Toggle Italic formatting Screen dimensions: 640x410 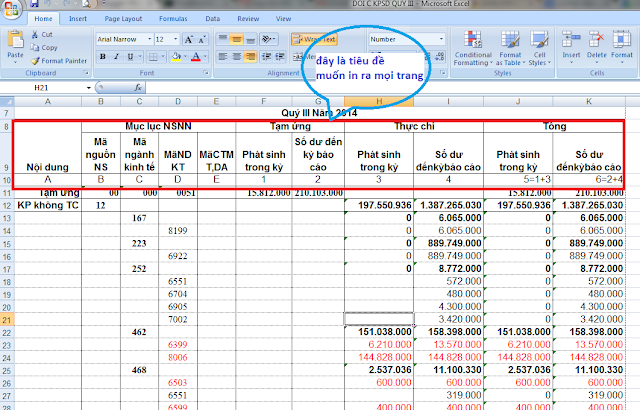click(116, 57)
